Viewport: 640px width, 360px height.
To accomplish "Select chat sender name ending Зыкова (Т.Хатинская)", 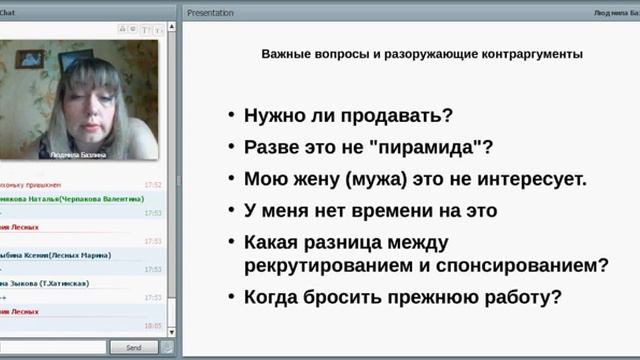I will coord(44,283).
